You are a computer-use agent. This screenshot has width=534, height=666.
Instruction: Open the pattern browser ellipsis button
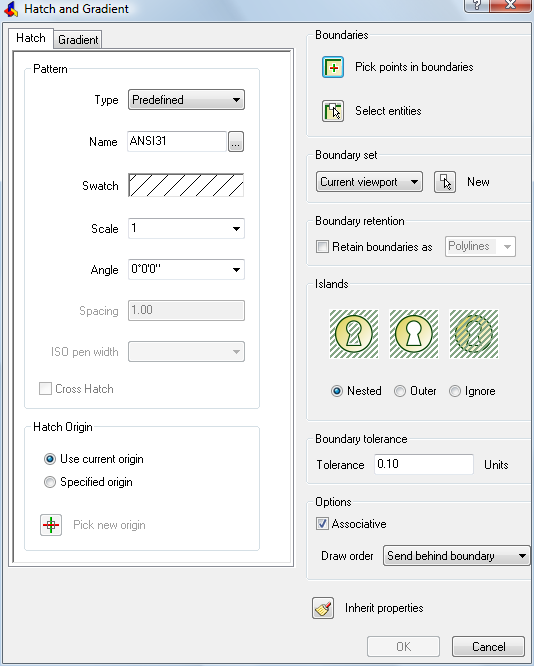236,141
